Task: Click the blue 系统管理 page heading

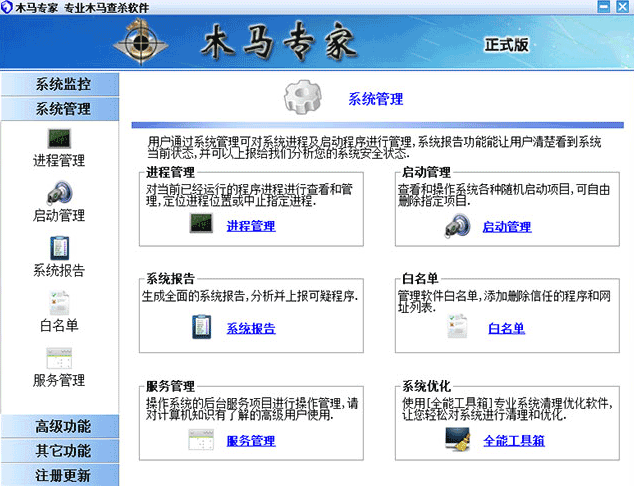Action: tap(376, 99)
